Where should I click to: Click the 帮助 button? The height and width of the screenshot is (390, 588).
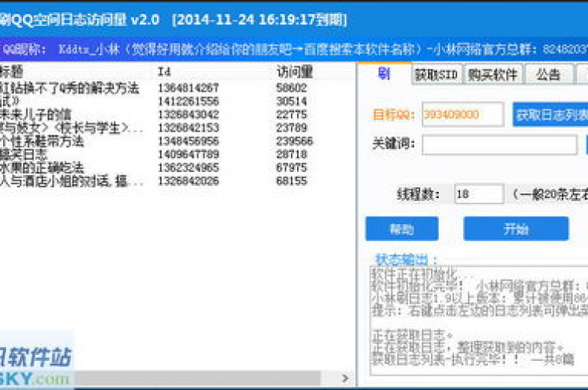402,229
